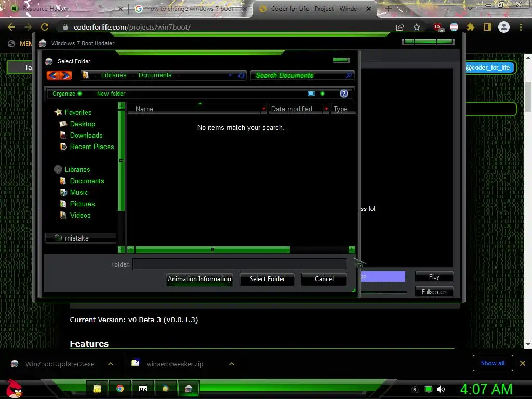Sort by Name column
The width and height of the screenshot is (532, 399).
coord(194,109)
